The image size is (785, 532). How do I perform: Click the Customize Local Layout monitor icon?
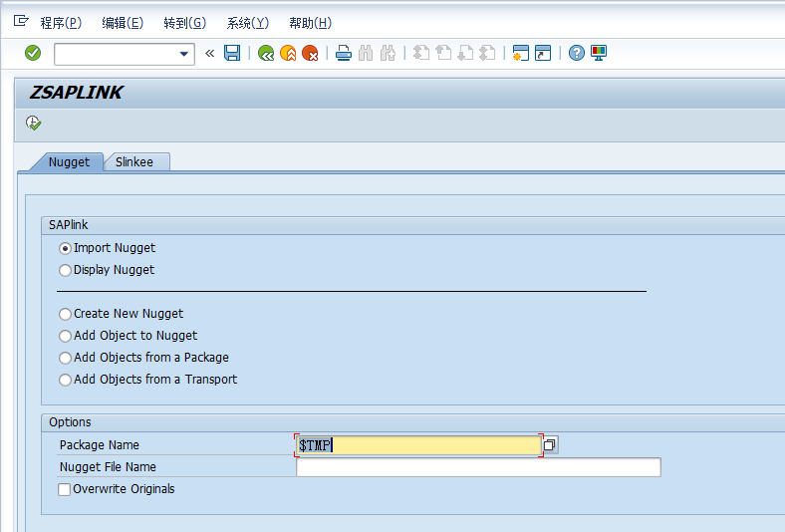point(599,53)
